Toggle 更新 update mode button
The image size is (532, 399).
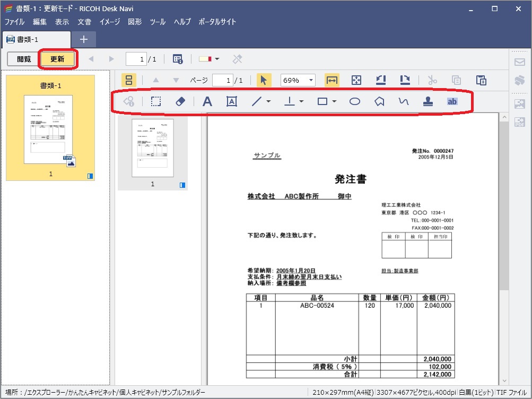click(x=58, y=59)
